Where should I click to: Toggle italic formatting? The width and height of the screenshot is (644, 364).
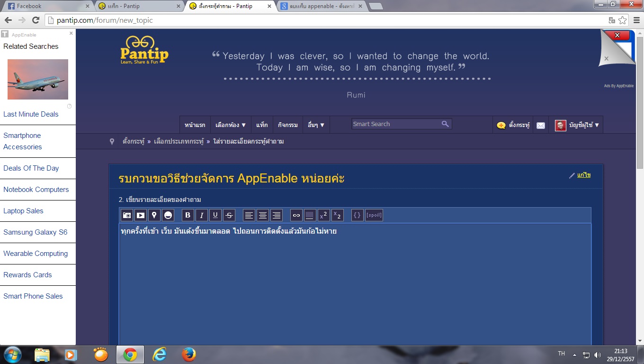click(x=202, y=215)
